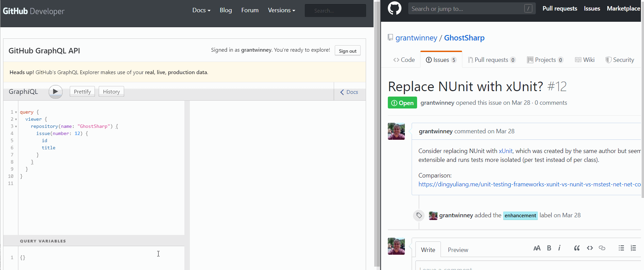Collapse the query block on line 1
Viewport: 644px width, 270px height.
[x=16, y=112]
